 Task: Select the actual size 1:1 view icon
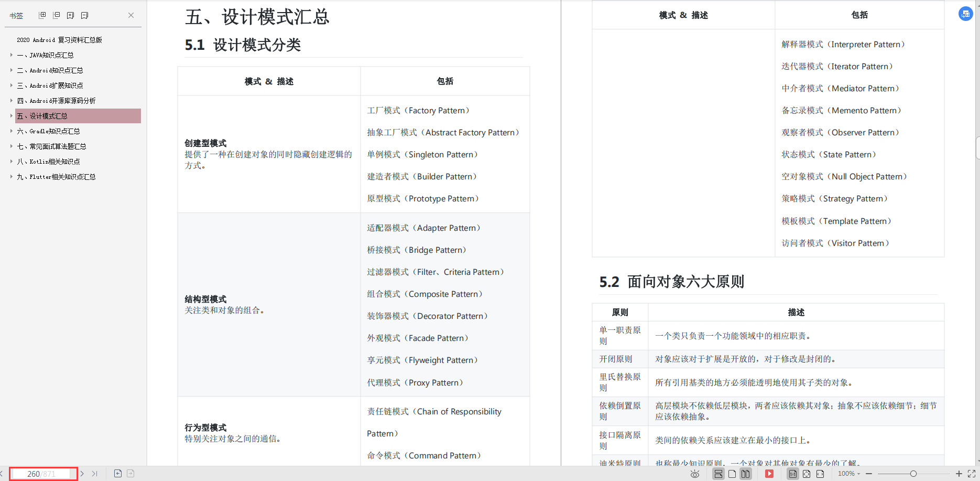793,474
